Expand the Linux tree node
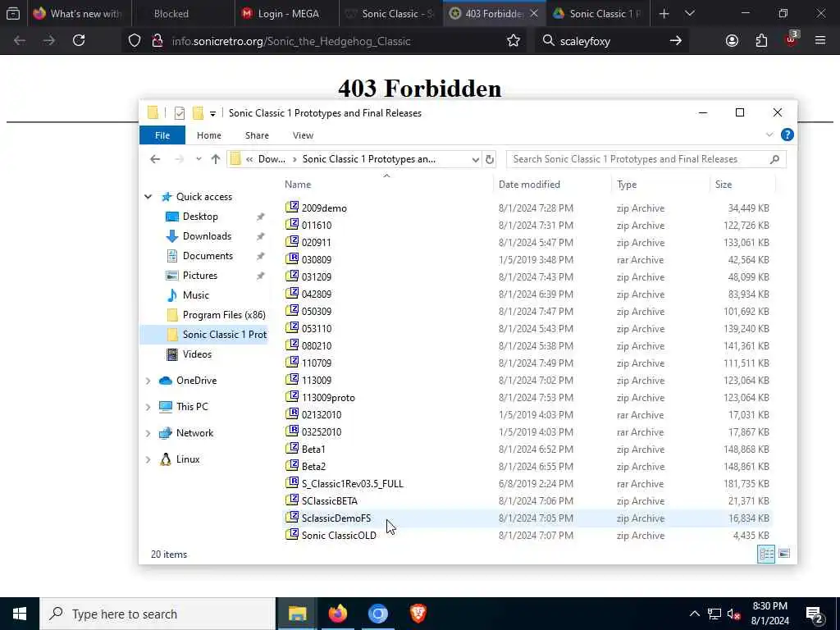The height and width of the screenshot is (630, 840). click(x=148, y=459)
